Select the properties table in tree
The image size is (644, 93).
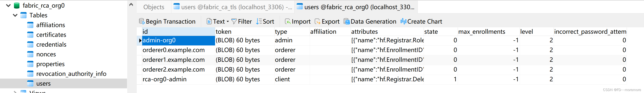(x=50, y=64)
